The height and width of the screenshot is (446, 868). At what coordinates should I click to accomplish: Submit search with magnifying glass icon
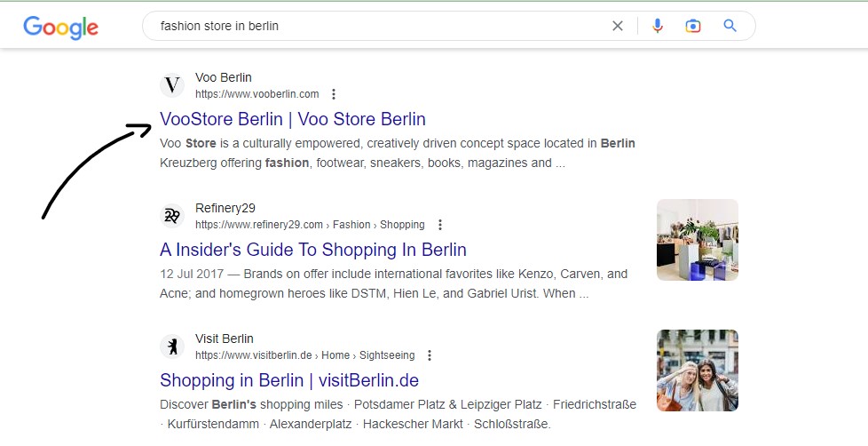pos(730,26)
